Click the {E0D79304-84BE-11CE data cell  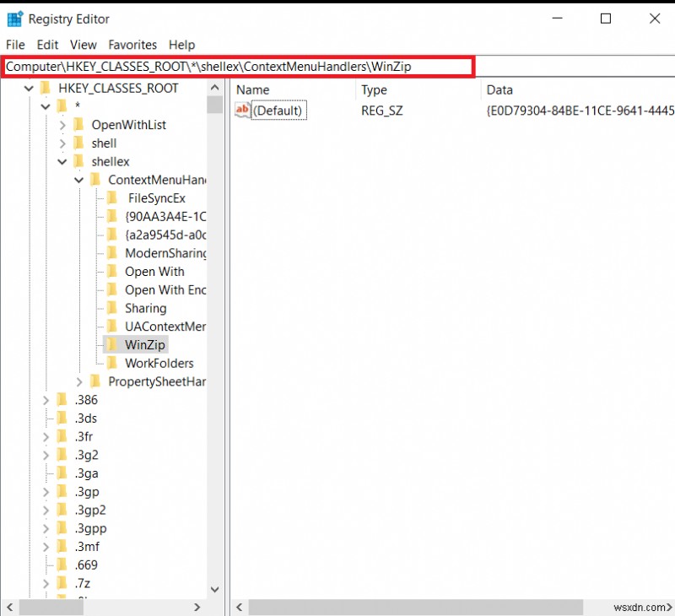(x=580, y=111)
